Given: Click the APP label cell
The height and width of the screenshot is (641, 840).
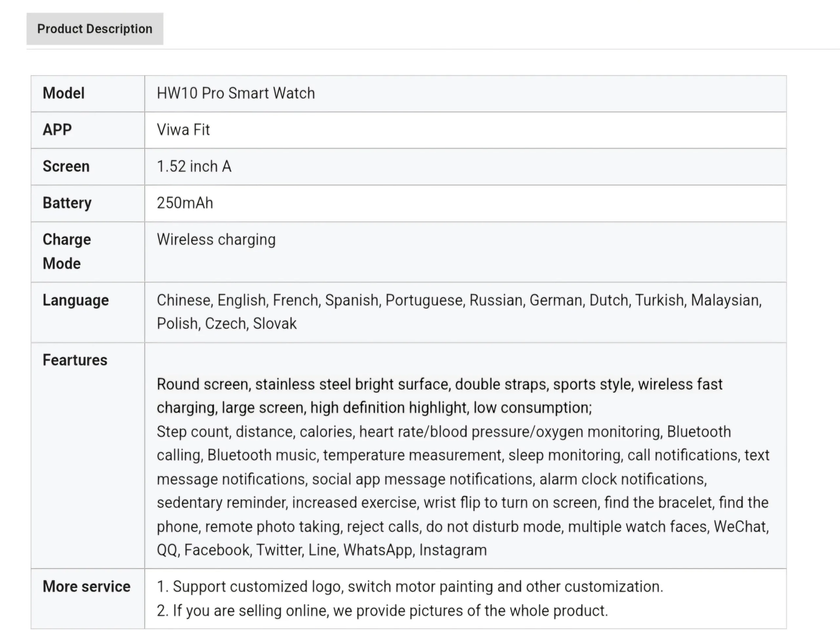Looking at the screenshot, I should pos(57,130).
